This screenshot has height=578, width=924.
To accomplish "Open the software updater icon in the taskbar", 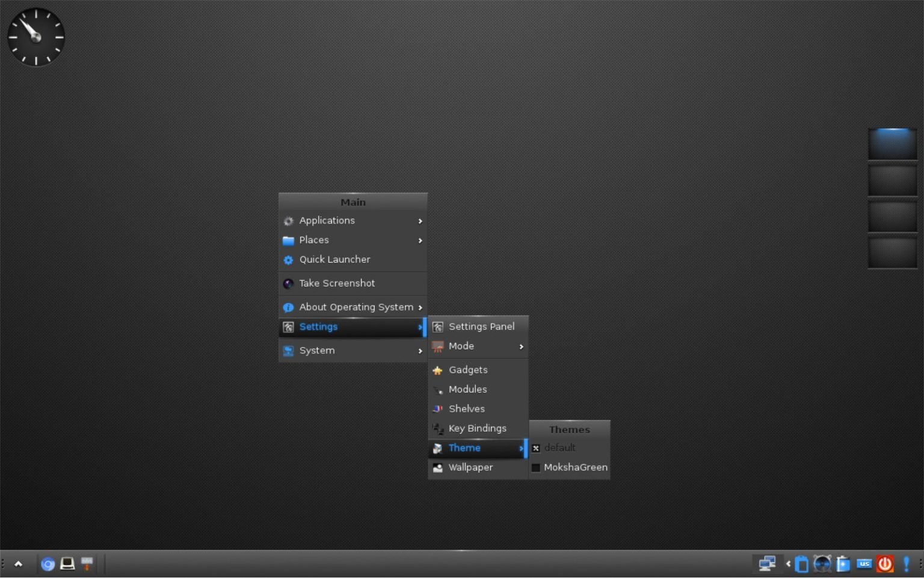I will 87,564.
